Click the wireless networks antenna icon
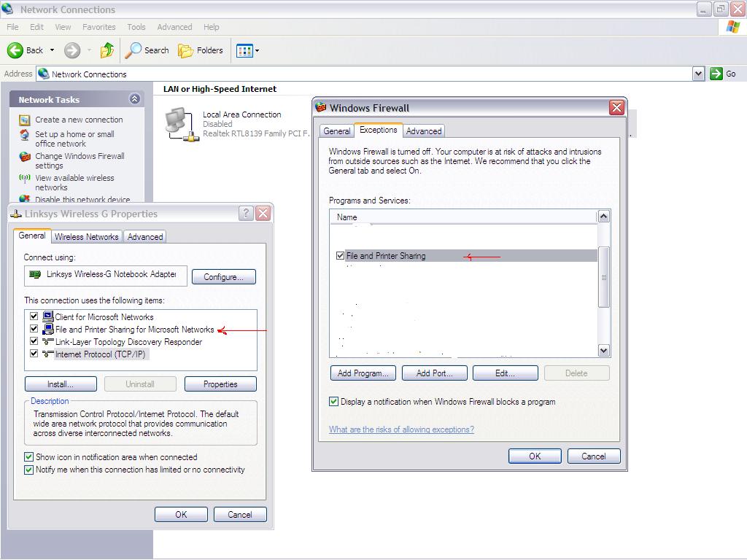The width and height of the screenshot is (747, 560). 25,179
